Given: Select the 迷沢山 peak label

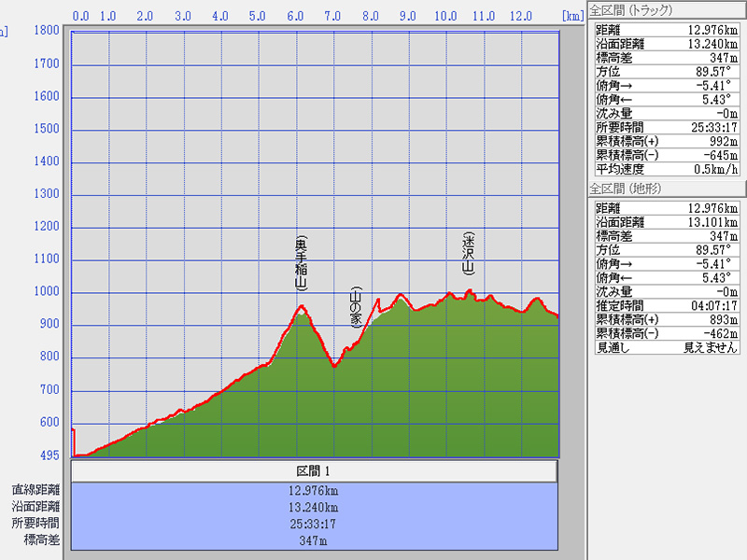Looking at the screenshot, I should click(469, 253).
